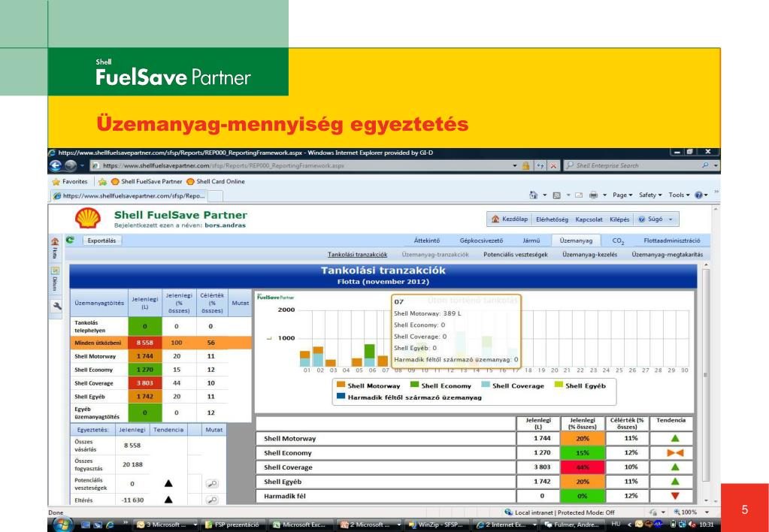Open Favorites star button
Viewport: 769px width, 532px height.
[70, 181]
